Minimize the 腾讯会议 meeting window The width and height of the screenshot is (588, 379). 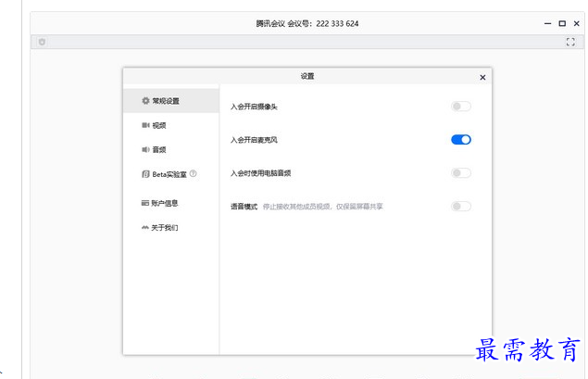[x=547, y=24]
